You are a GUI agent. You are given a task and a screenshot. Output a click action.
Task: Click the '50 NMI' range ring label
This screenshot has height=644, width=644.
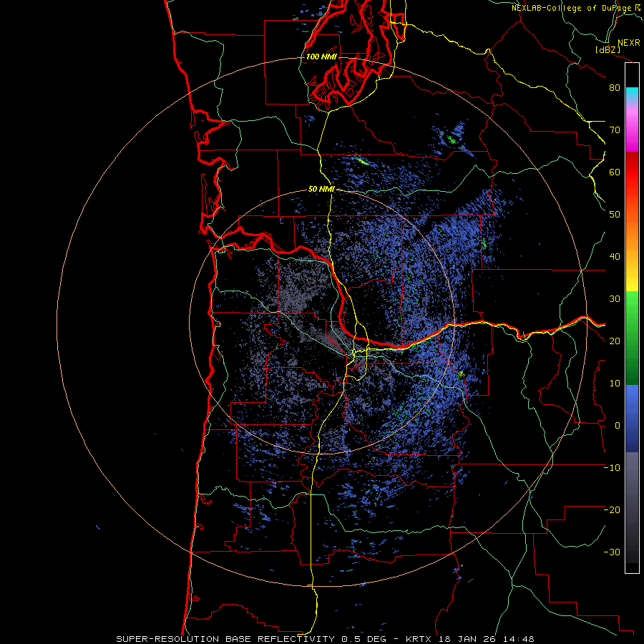tap(321, 190)
